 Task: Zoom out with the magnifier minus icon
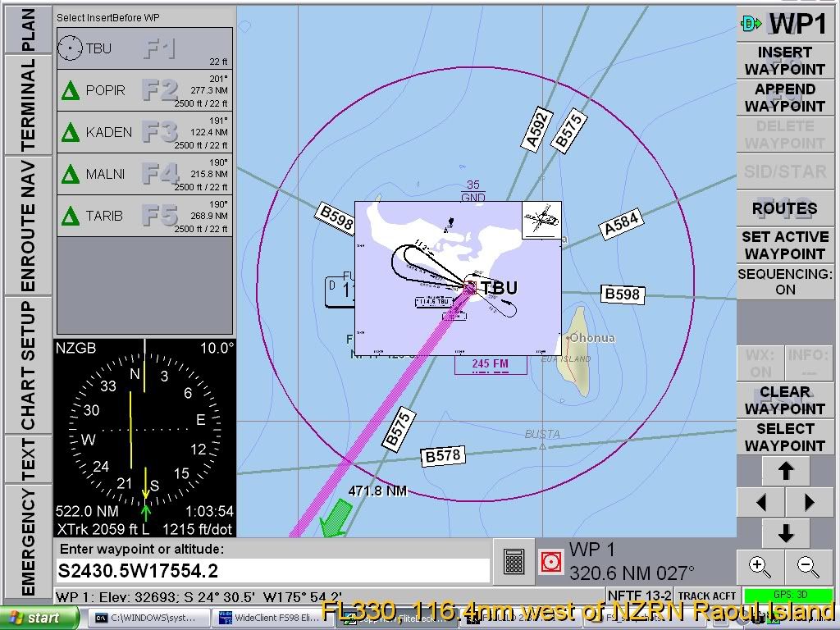tap(809, 565)
